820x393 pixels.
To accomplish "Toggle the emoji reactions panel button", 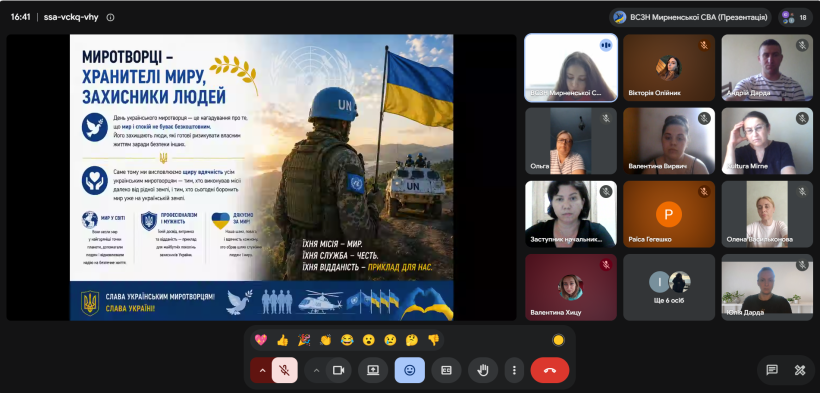I will click(x=409, y=370).
